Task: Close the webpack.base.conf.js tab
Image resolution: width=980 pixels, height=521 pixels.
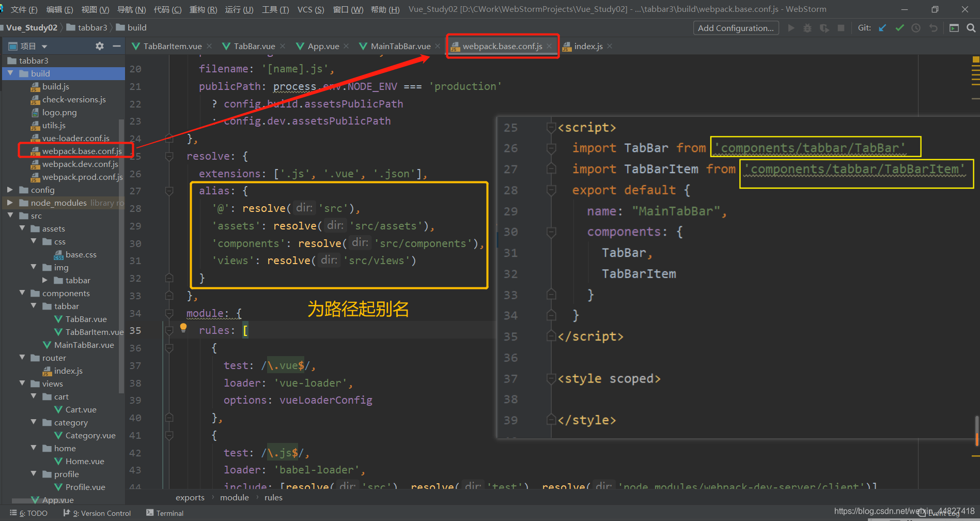Action: click(x=549, y=46)
